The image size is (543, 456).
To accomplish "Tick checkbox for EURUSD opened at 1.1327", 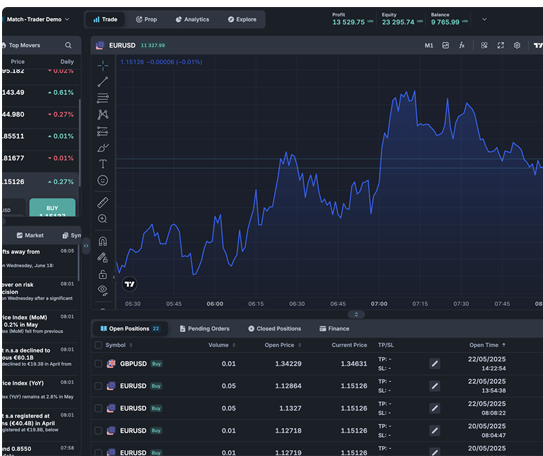I will click(x=98, y=408).
